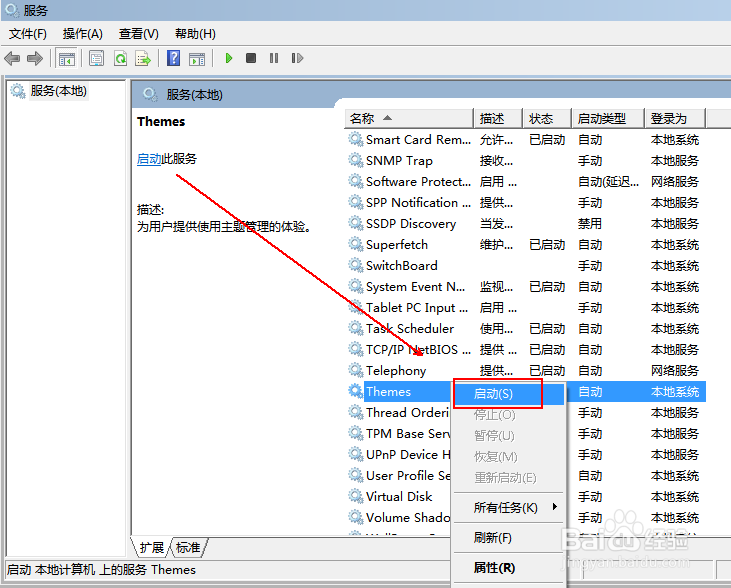
Task: Click the 网络服务 logon cell of Telephony
Action: (675, 371)
